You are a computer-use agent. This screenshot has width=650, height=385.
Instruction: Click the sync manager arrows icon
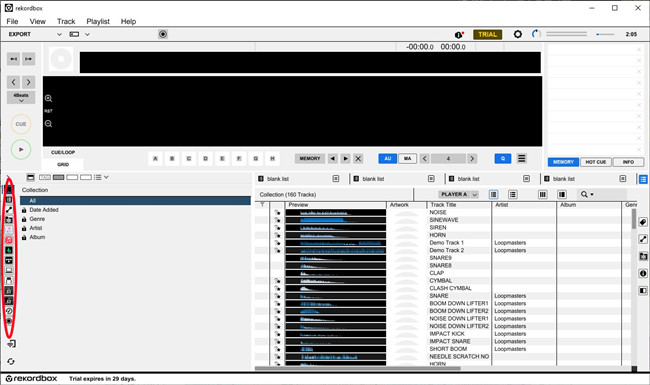pyautogui.click(x=11, y=361)
